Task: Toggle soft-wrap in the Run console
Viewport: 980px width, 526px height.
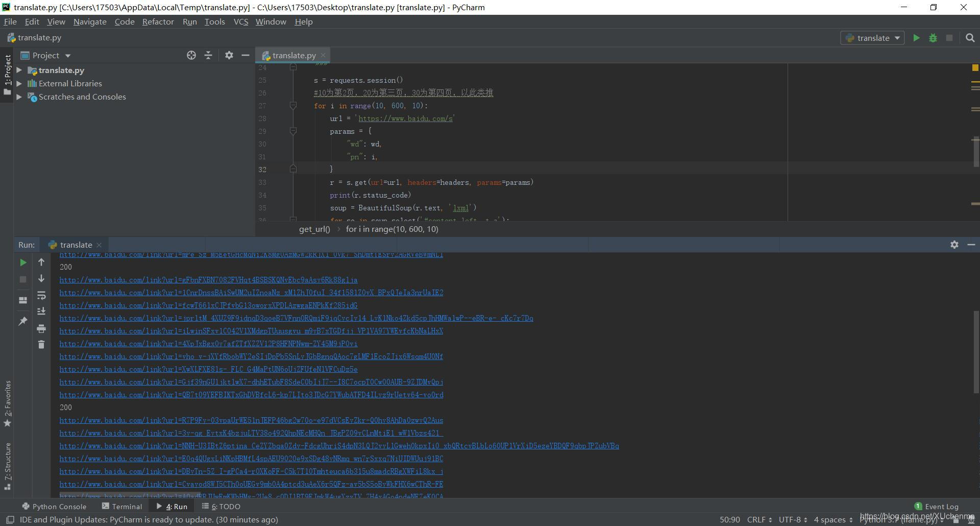Action: click(x=41, y=295)
